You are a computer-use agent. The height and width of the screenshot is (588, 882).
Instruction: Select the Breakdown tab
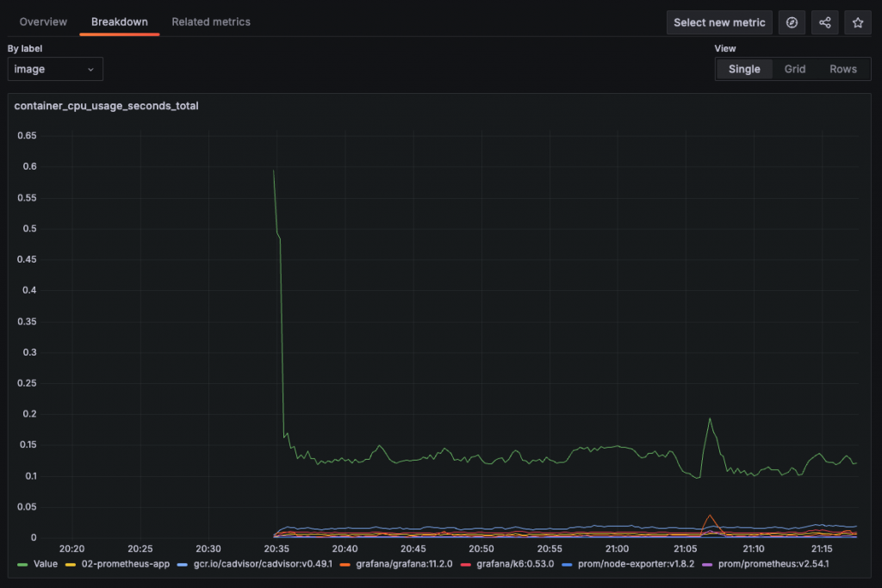pyautogui.click(x=119, y=22)
